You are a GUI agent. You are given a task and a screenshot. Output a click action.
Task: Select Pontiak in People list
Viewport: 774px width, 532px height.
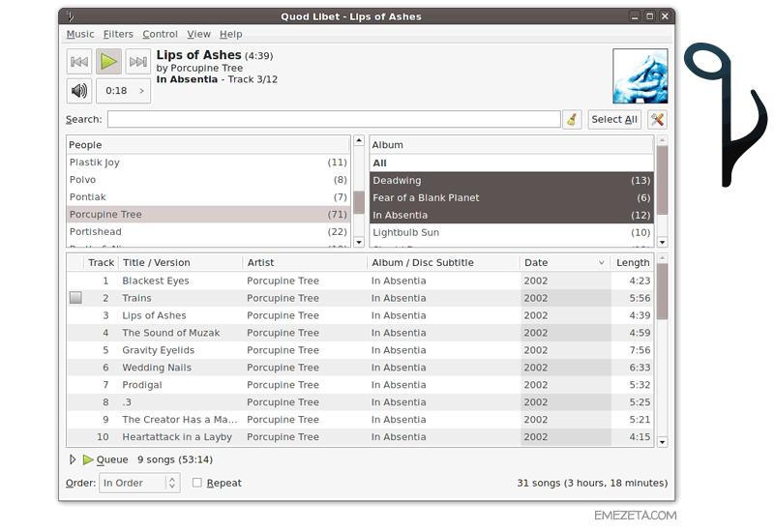[x=208, y=197]
